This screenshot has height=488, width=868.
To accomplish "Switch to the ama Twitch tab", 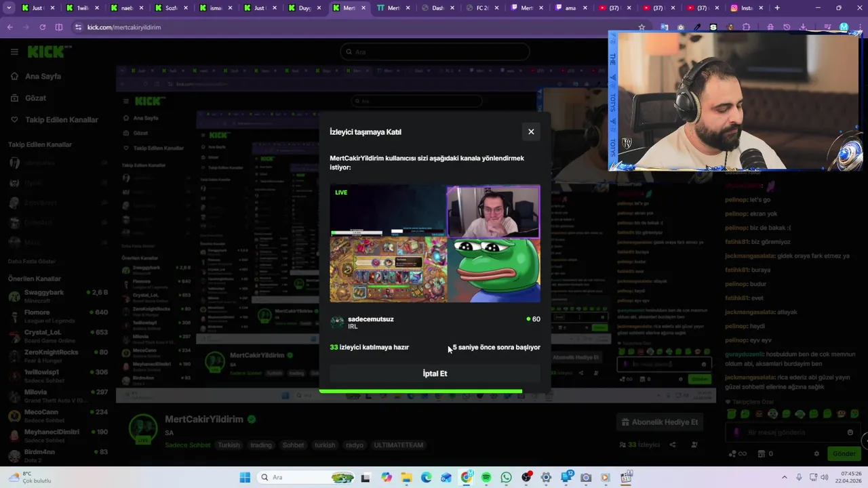I will [570, 8].
